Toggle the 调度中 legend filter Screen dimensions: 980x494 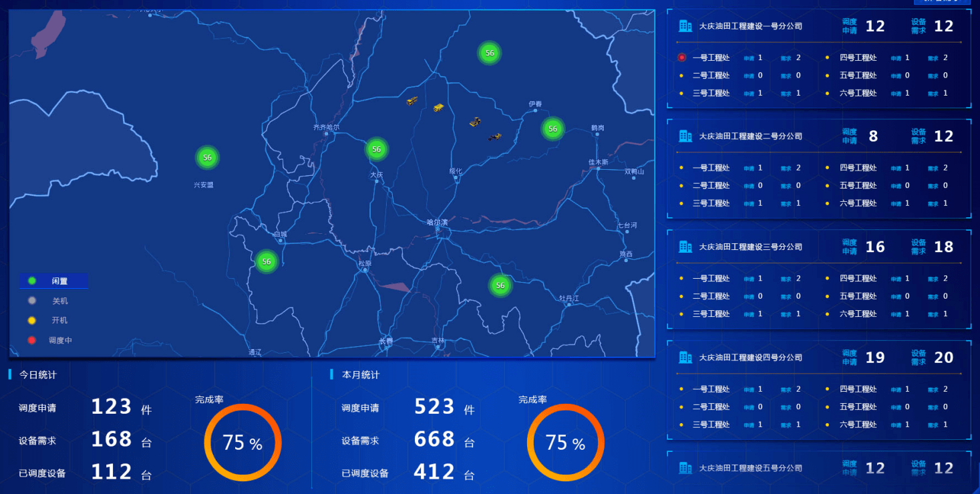pos(53,340)
